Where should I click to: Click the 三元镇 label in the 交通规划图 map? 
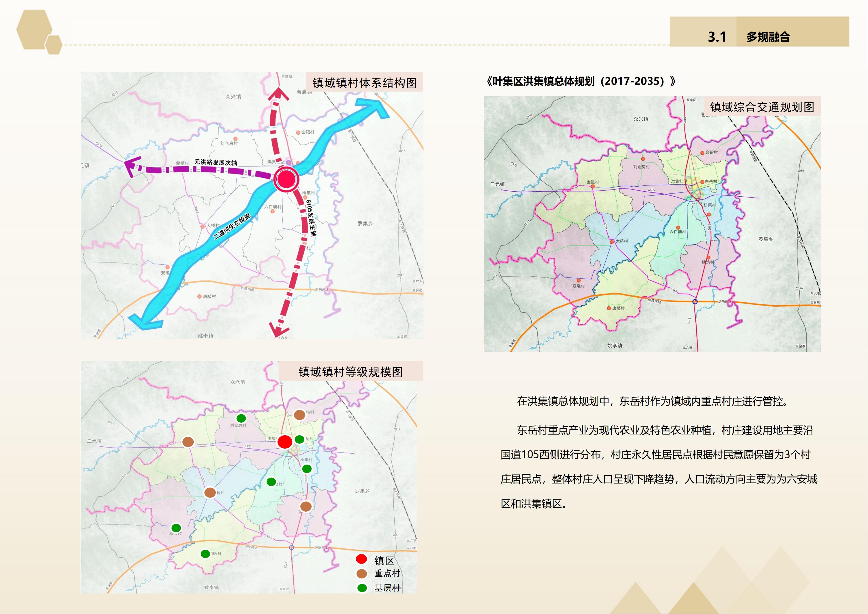pyautogui.click(x=497, y=184)
